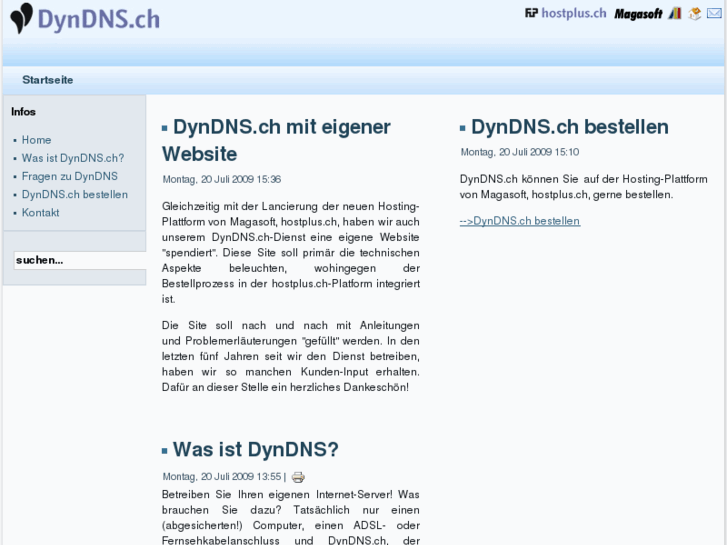Click date 'Montag, 20 Juli 2009 15:36'
727x545 pixels.
[222, 180]
